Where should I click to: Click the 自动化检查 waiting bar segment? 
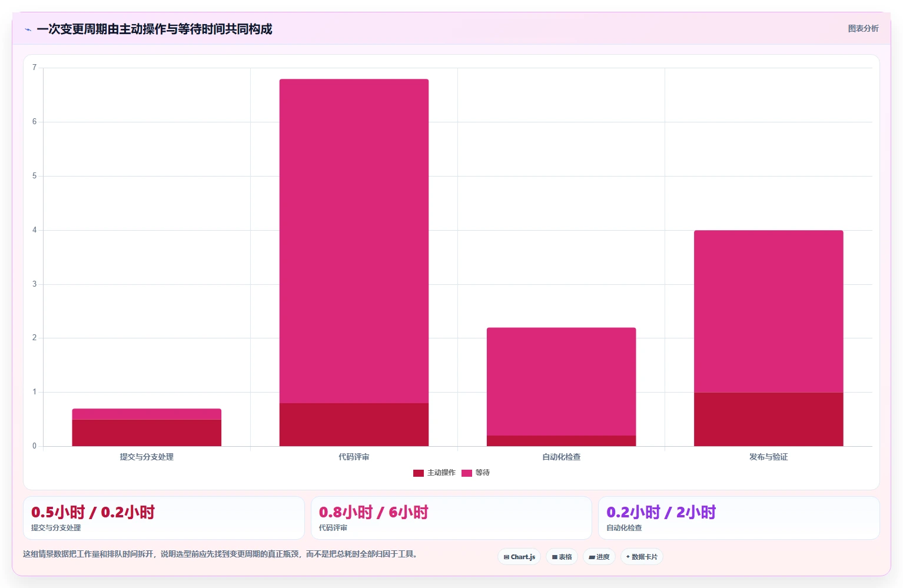561,381
